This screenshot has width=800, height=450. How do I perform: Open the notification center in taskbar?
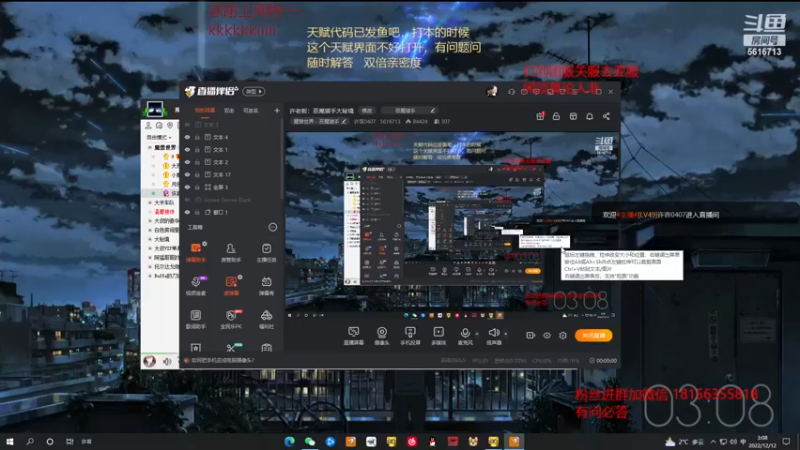click(x=786, y=441)
